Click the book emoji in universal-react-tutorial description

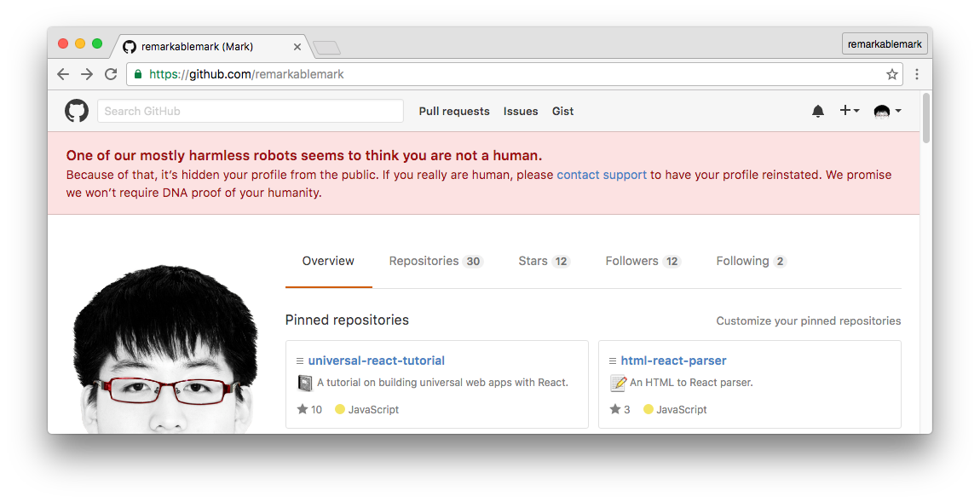click(x=304, y=383)
